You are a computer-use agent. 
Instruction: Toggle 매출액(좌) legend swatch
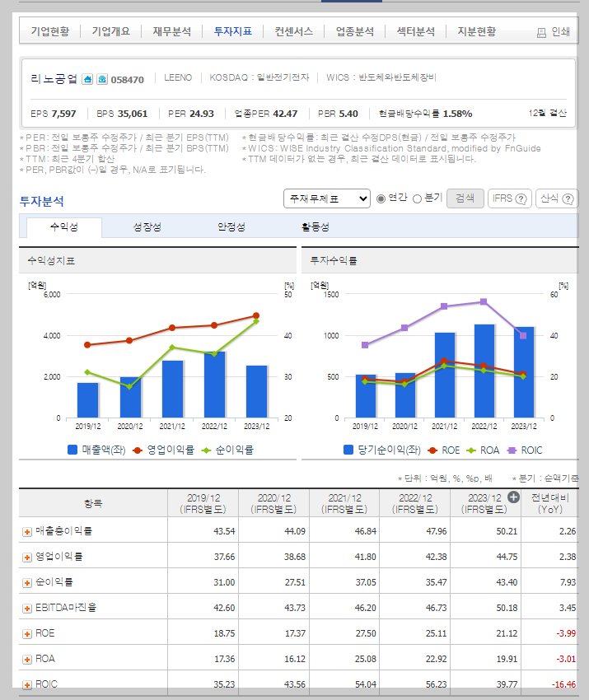tap(72, 450)
